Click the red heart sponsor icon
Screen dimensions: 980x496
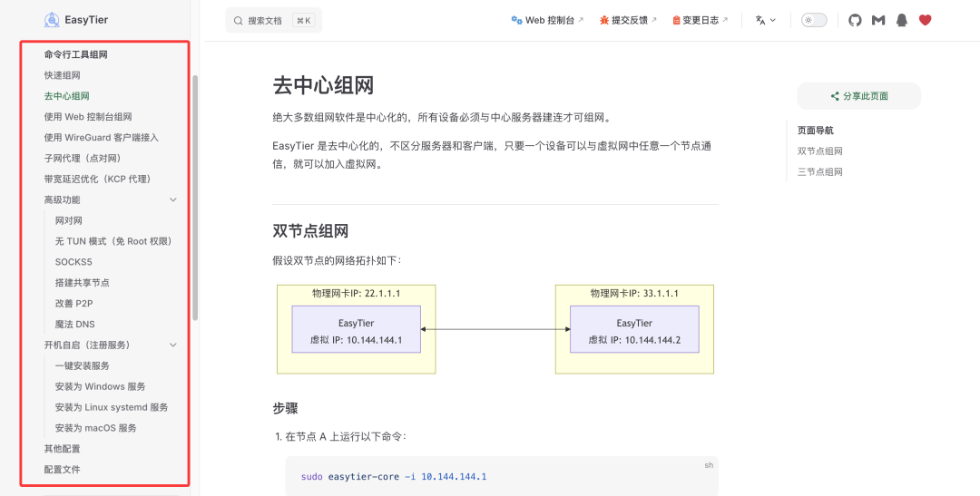tap(925, 20)
